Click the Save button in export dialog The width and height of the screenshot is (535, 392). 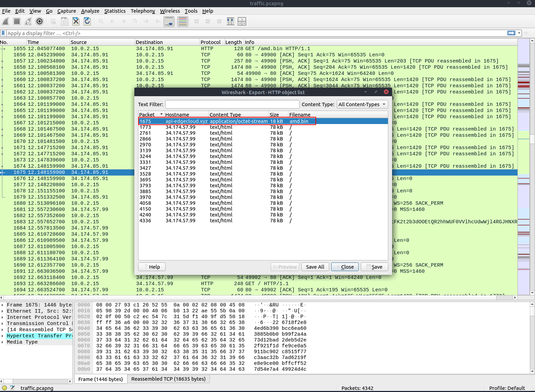pyautogui.click(x=374, y=267)
